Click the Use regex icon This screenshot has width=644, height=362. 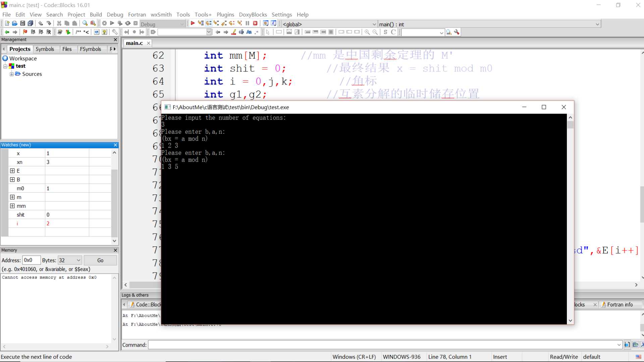pyautogui.click(x=257, y=32)
